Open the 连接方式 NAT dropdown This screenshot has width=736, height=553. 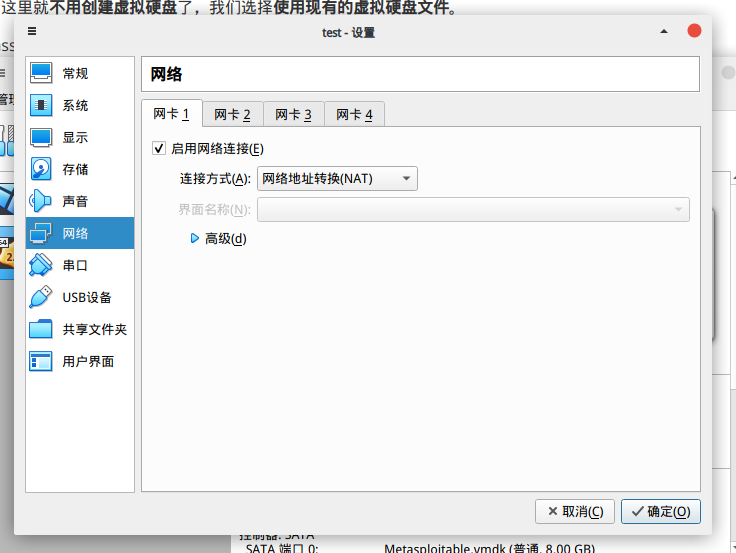(337, 179)
